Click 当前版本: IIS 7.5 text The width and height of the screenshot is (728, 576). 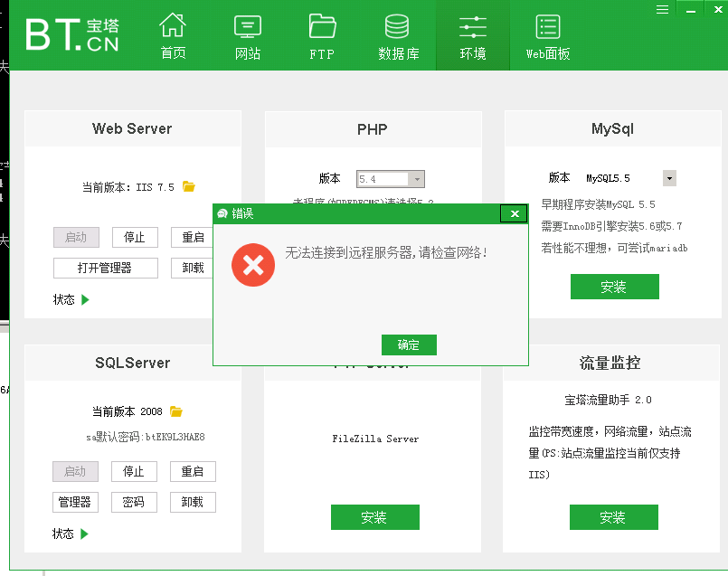(128, 187)
